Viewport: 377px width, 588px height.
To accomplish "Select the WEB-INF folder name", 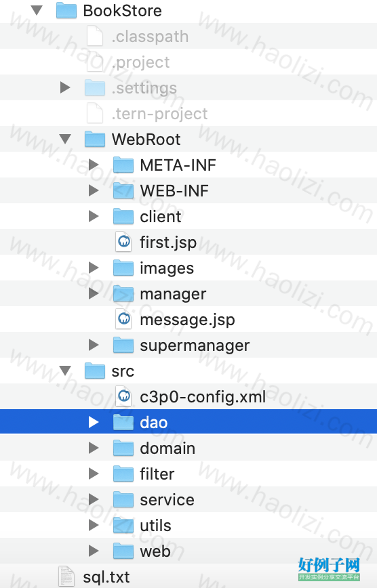I will [174, 191].
